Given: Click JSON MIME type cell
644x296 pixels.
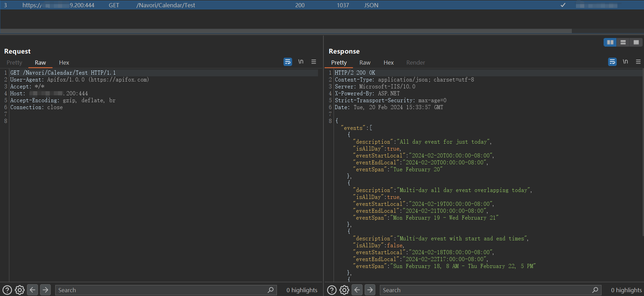Looking at the screenshot, I should click(x=371, y=5).
